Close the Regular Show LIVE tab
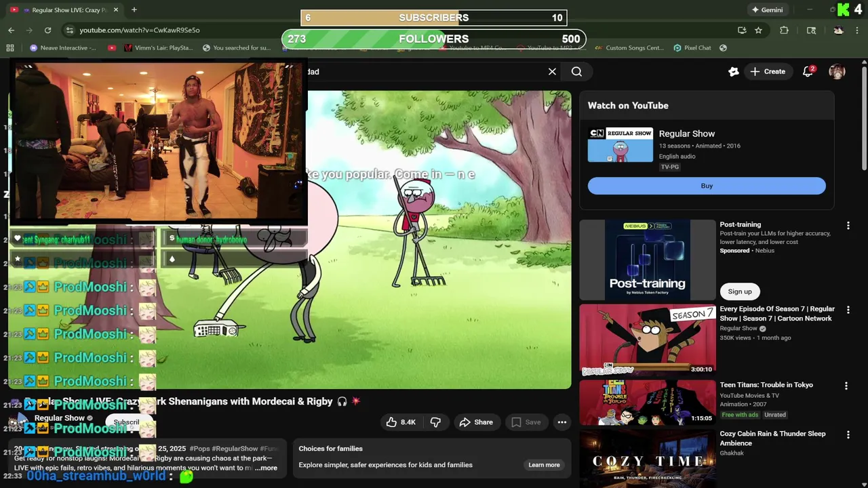This screenshot has width=868, height=488. pyautogui.click(x=115, y=9)
